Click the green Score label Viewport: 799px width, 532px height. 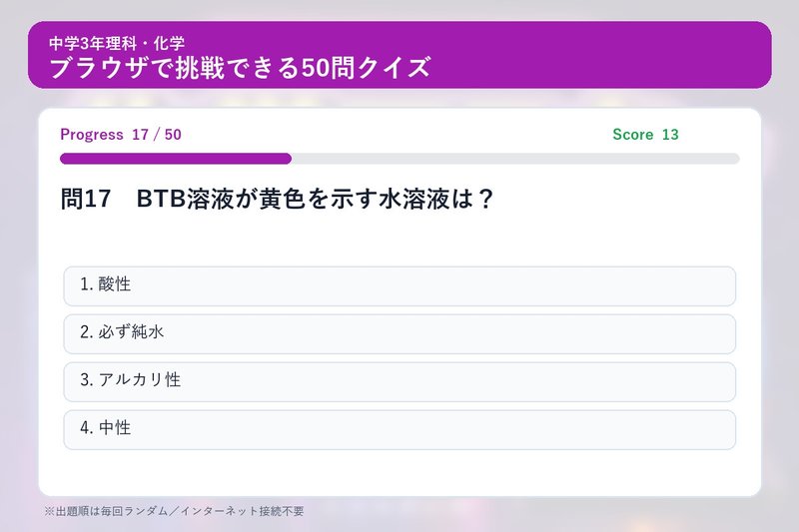pos(633,135)
